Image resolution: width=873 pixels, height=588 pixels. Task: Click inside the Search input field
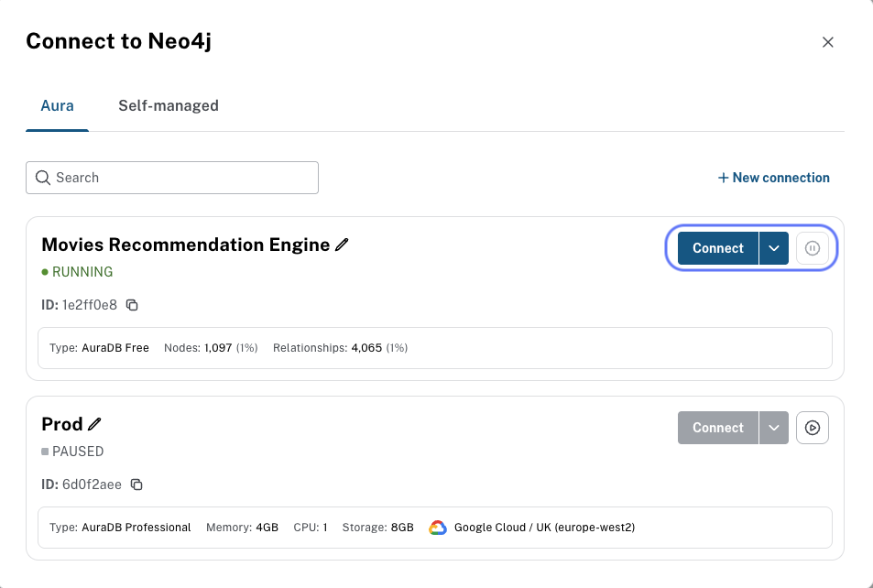click(171, 177)
